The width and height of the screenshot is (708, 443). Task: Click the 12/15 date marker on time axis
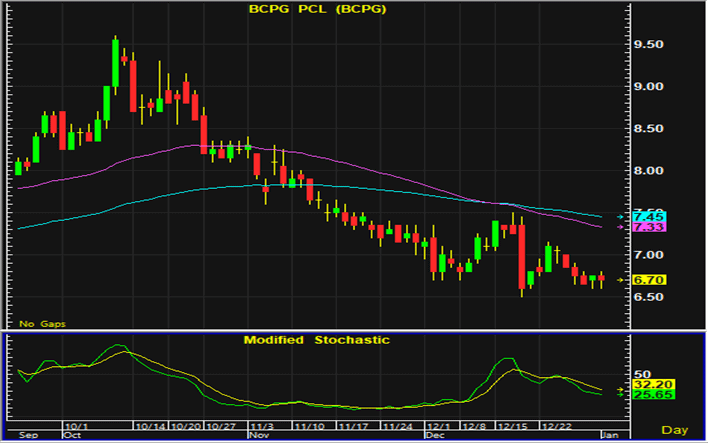[x=511, y=427]
